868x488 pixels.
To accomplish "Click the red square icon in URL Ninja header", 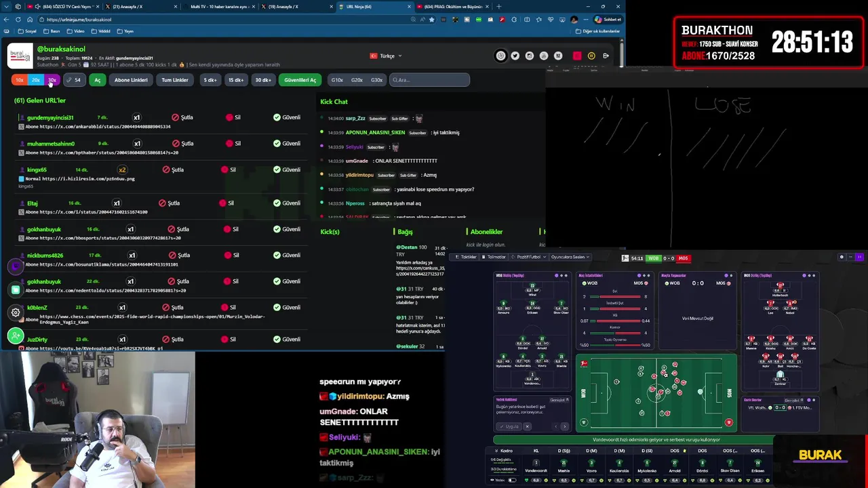I will pyautogui.click(x=577, y=56).
